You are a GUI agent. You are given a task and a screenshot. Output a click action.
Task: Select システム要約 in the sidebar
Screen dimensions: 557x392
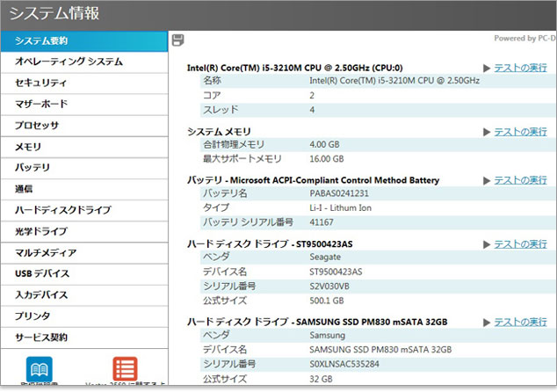click(83, 41)
